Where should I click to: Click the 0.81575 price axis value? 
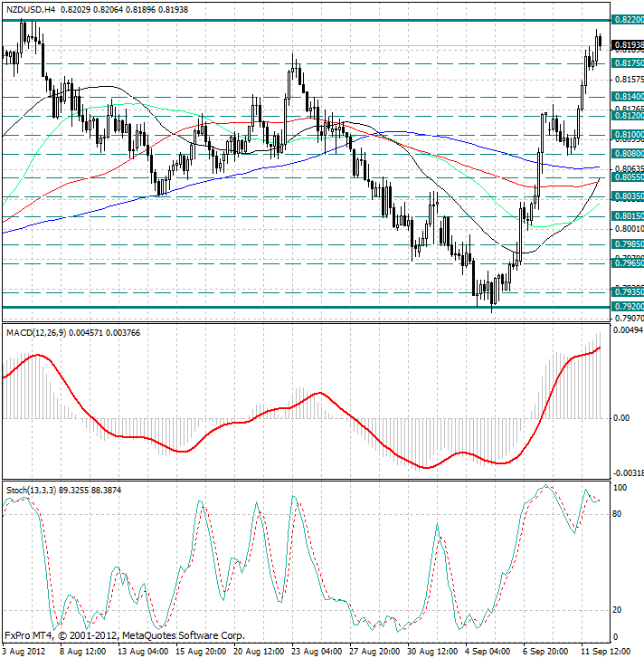pos(629,80)
